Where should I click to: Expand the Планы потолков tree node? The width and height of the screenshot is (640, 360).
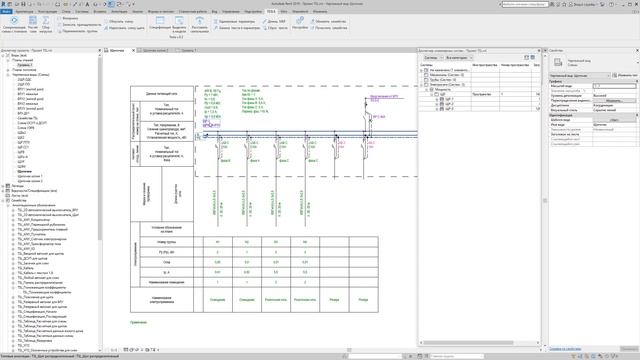coord(8,70)
